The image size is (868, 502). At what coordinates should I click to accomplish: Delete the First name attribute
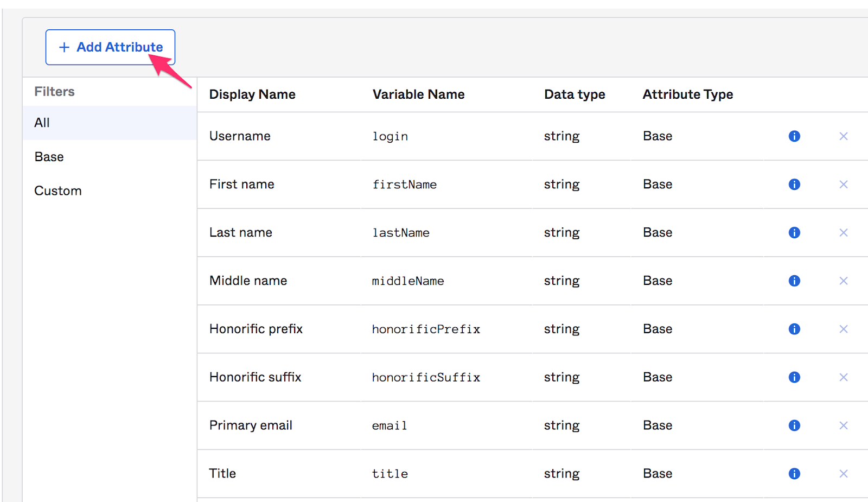[x=844, y=185]
